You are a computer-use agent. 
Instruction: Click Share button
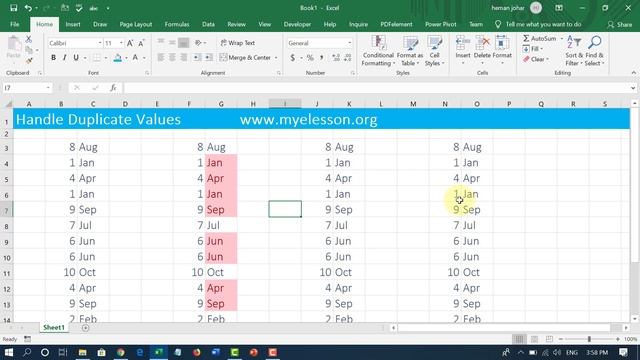click(620, 24)
